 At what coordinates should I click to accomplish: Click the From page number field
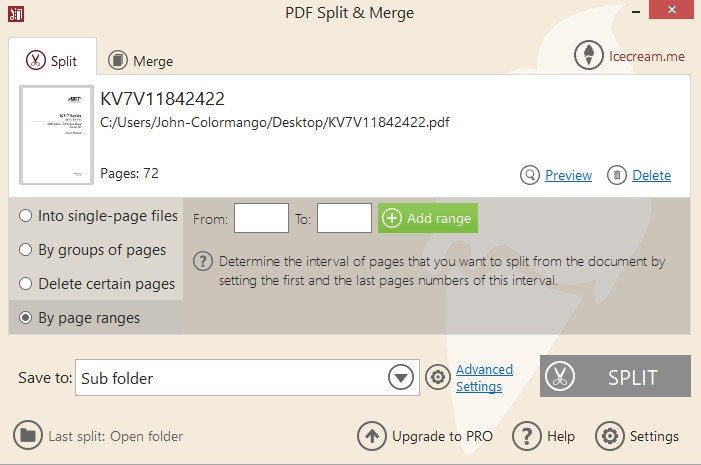click(x=261, y=218)
